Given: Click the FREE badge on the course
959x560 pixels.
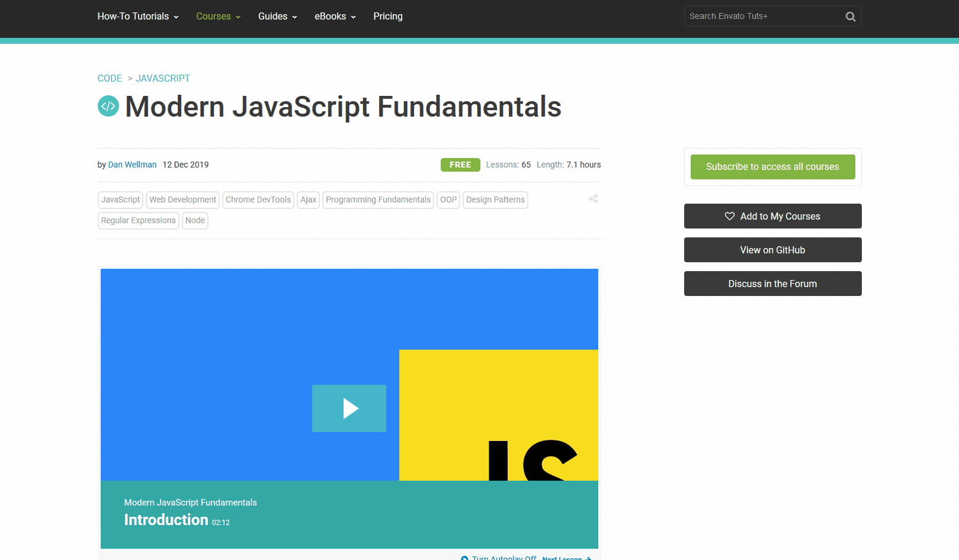Looking at the screenshot, I should click(460, 165).
